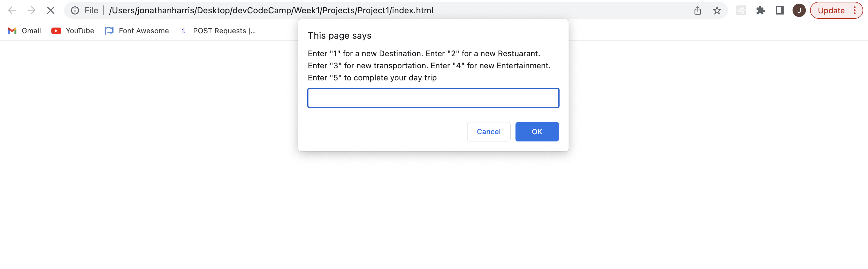Open the three-dot Chrome menu
The image size is (868, 269).
(854, 11)
